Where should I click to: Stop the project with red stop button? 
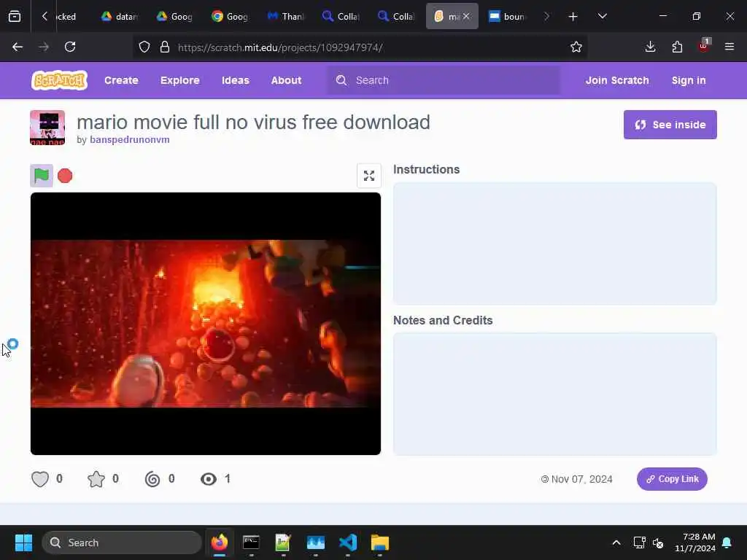point(65,176)
